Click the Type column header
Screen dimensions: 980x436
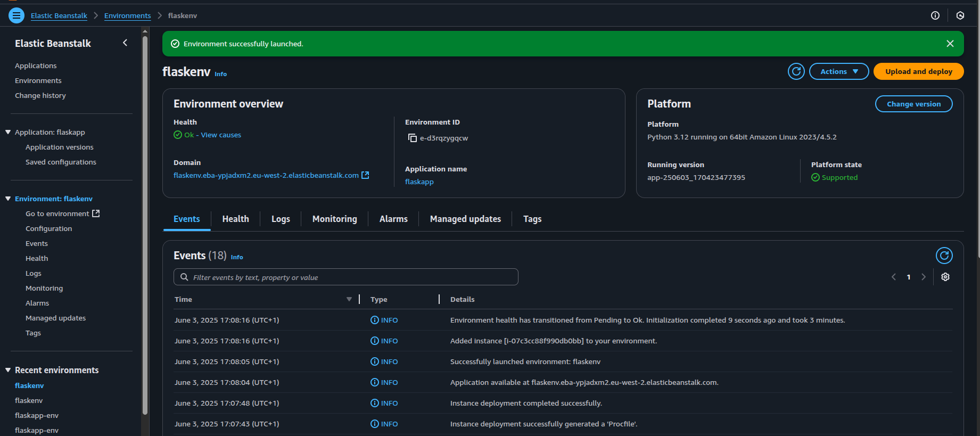[x=379, y=299]
